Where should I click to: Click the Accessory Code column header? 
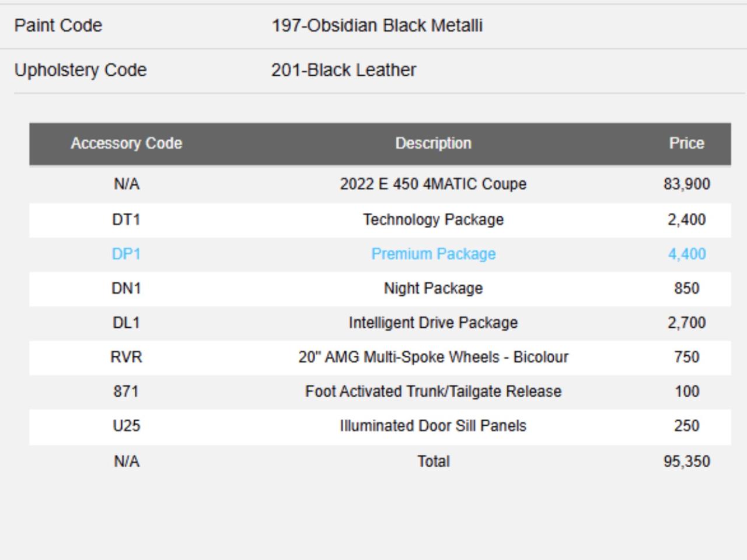[x=126, y=143]
